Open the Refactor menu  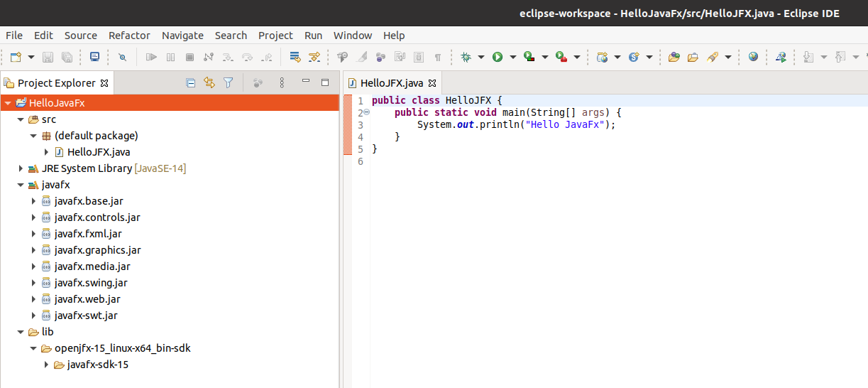(x=129, y=36)
